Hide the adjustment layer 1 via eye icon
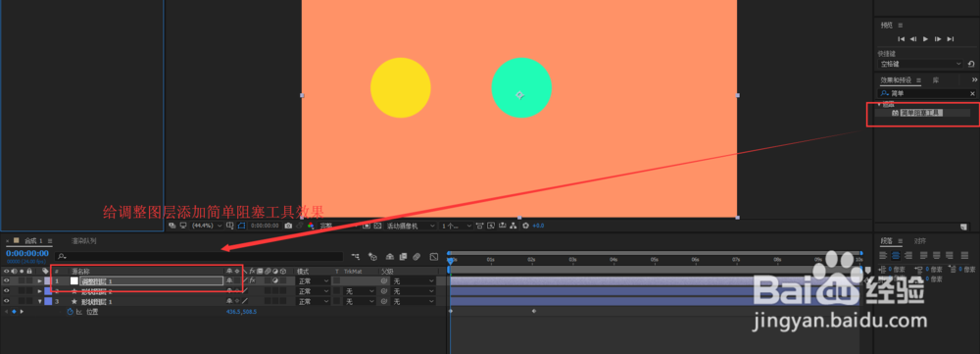Image resolution: width=980 pixels, height=354 pixels. [x=6, y=280]
